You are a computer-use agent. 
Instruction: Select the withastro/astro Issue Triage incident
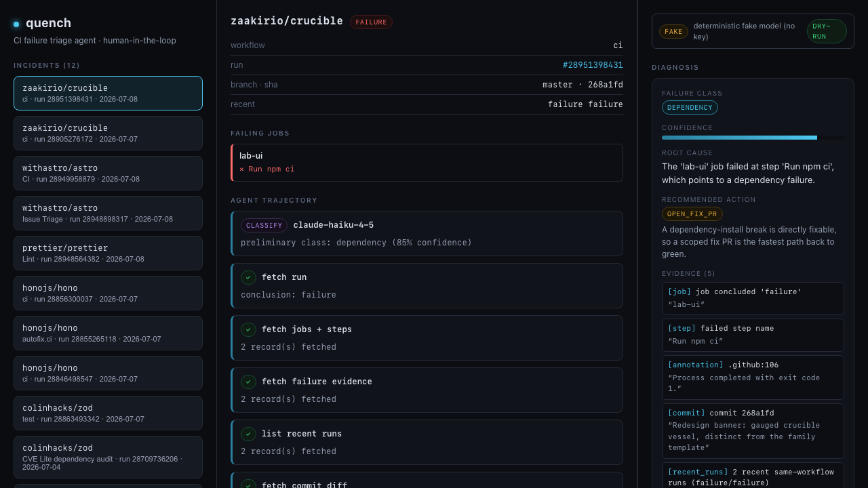coord(108,213)
